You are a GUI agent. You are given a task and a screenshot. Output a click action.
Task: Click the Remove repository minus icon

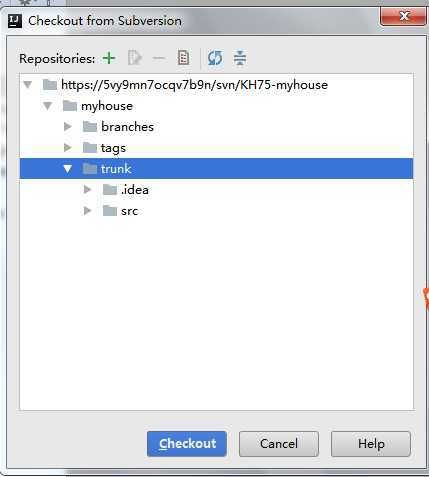click(x=159, y=58)
